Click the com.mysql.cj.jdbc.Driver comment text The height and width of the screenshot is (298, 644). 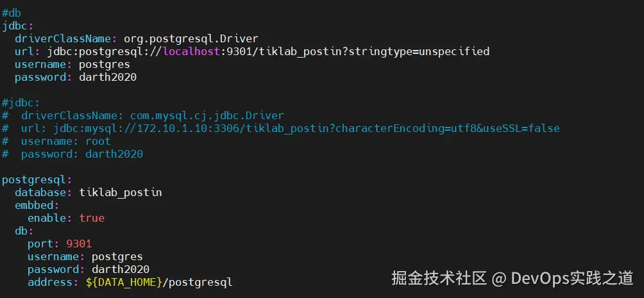pos(207,115)
